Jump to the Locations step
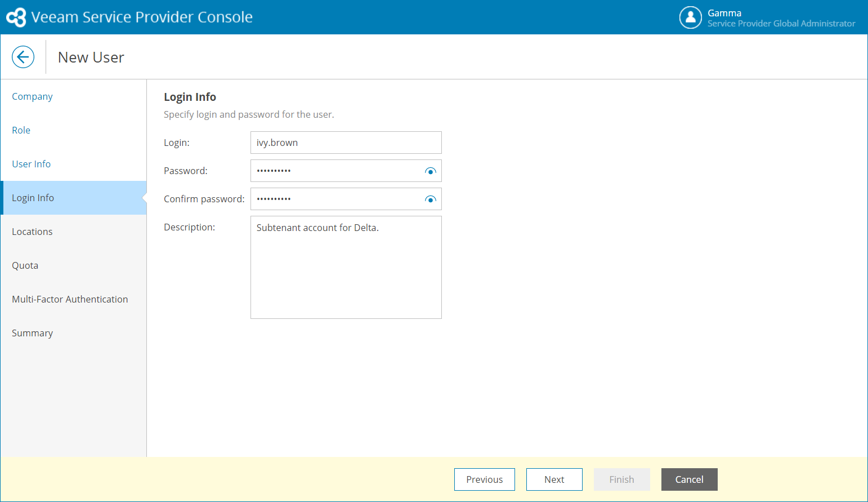Image resolution: width=868 pixels, height=502 pixels. tap(32, 232)
